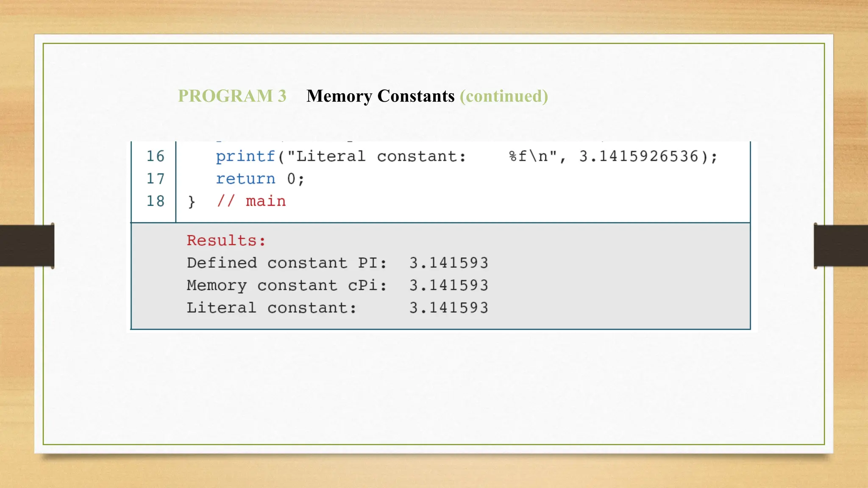The width and height of the screenshot is (868, 488).
Task: Click the value next to Defined constant PI
Action: [448, 263]
